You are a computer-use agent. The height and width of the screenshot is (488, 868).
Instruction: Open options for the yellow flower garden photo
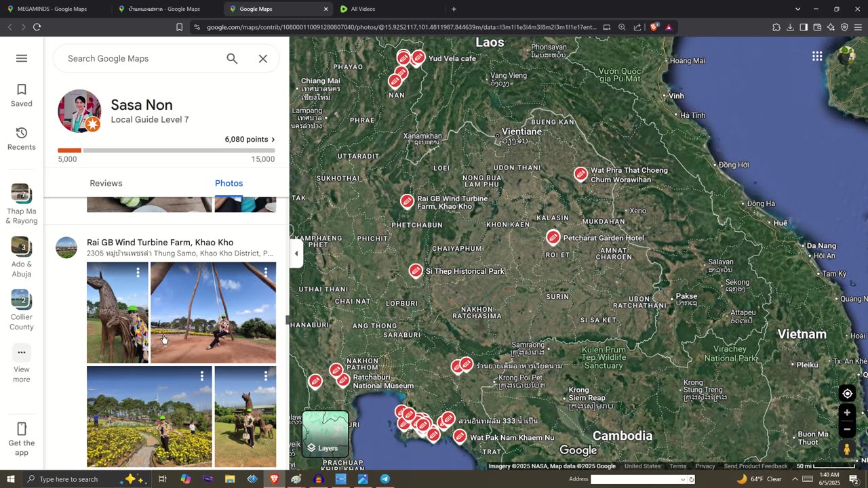pyautogui.click(x=201, y=375)
